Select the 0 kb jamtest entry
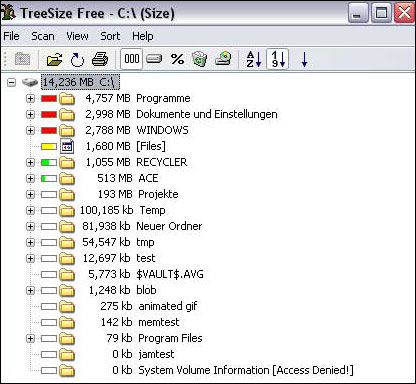The image size is (416, 384). (143, 354)
